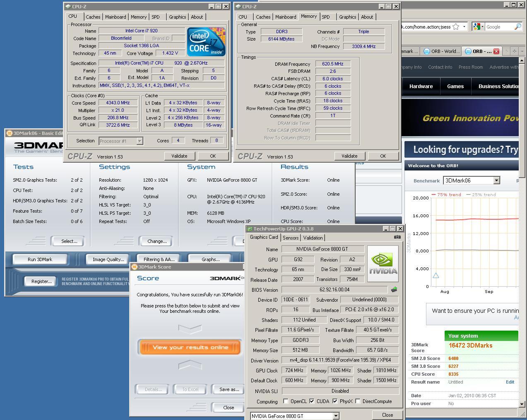Click the browser tab scroll-left arrow

point(507,51)
